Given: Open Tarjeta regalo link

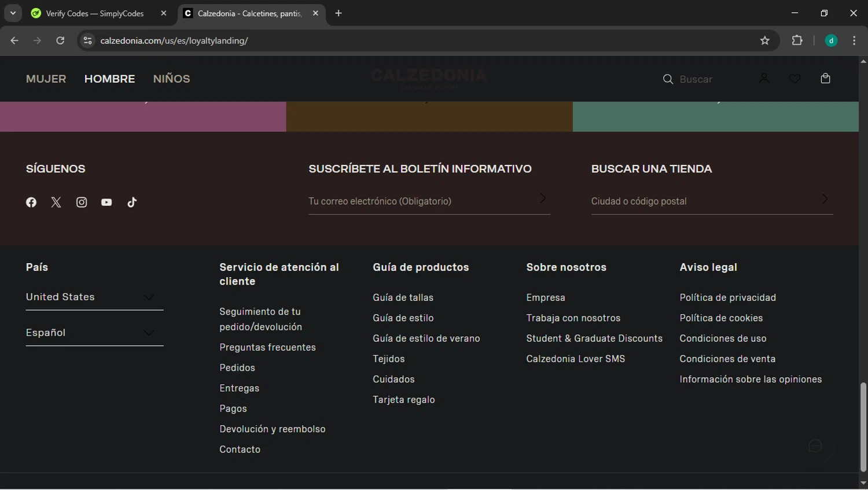Looking at the screenshot, I should point(403,400).
